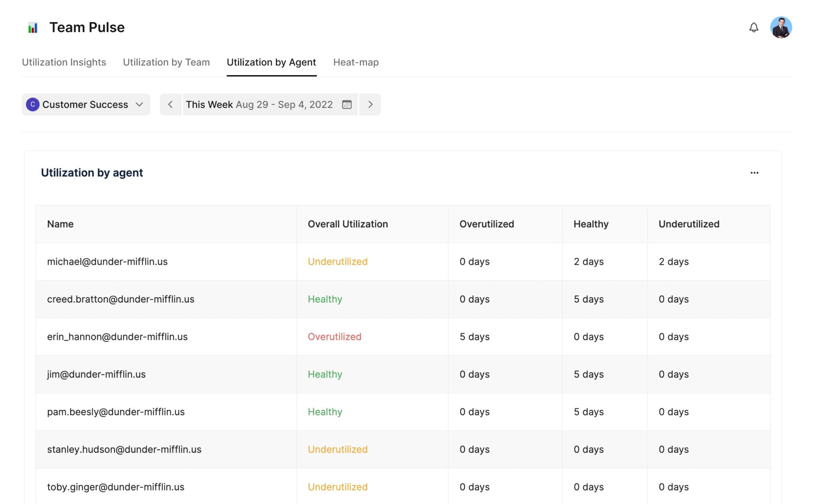
Task: Click the notification bell icon
Action: (x=754, y=27)
